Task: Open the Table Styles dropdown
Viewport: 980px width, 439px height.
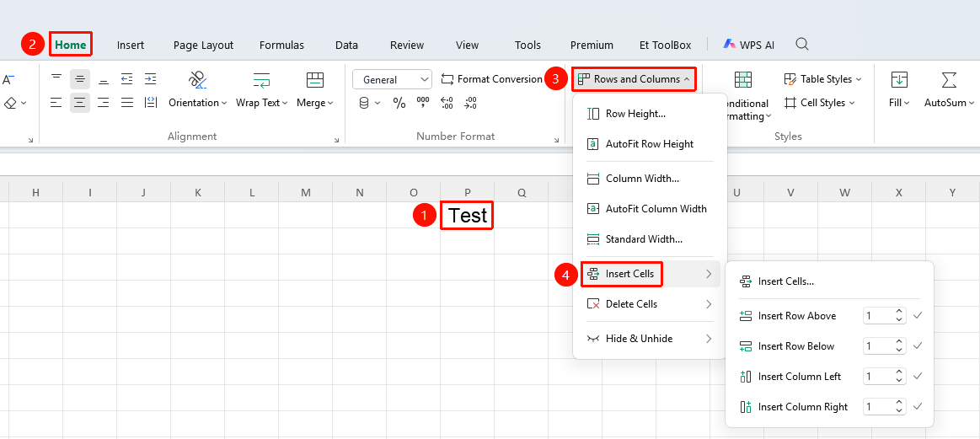Action: click(822, 79)
